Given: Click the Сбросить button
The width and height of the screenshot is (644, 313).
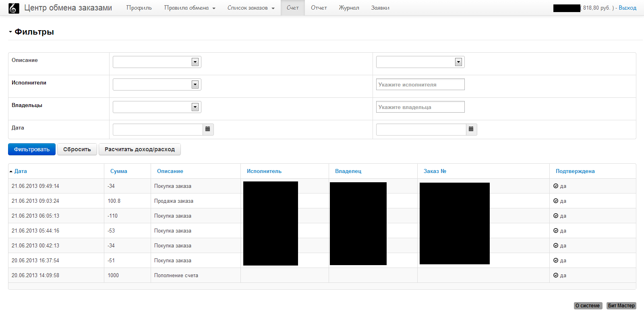Looking at the screenshot, I should (x=77, y=149).
